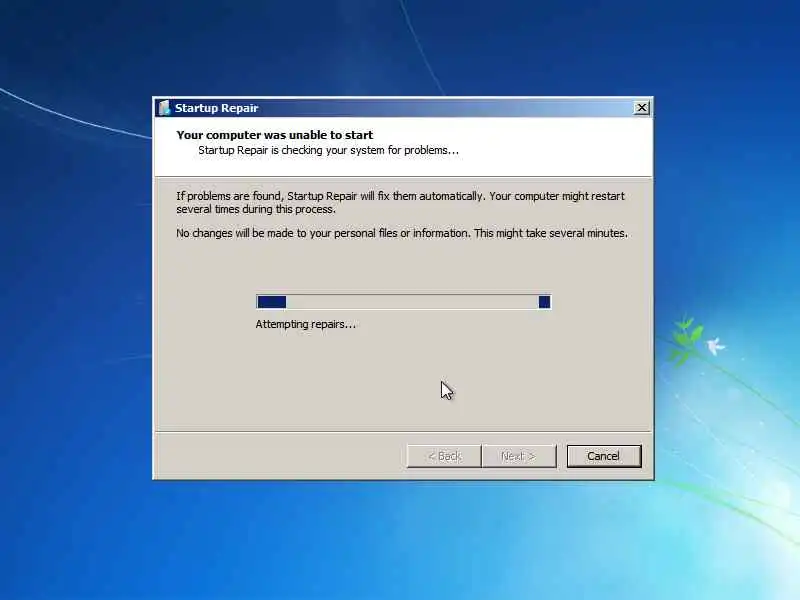Click the Cancel button
The width and height of the screenshot is (800, 600).
(x=604, y=456)
